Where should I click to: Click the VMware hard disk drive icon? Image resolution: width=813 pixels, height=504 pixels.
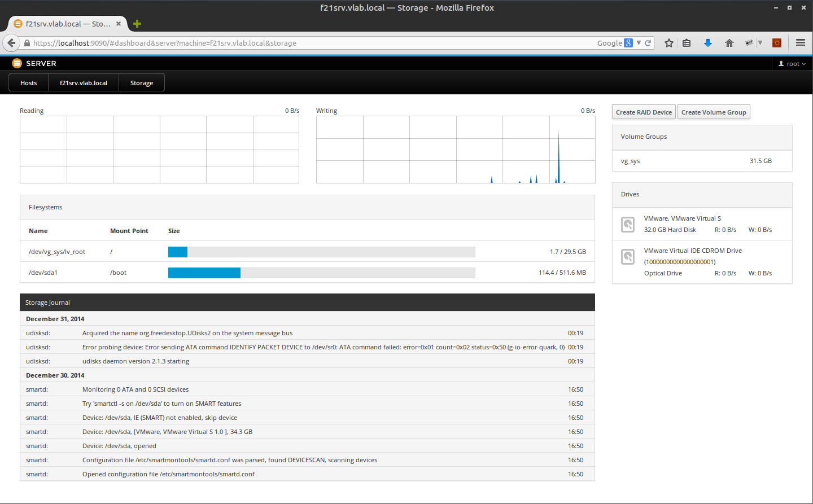tap(628, 225)
